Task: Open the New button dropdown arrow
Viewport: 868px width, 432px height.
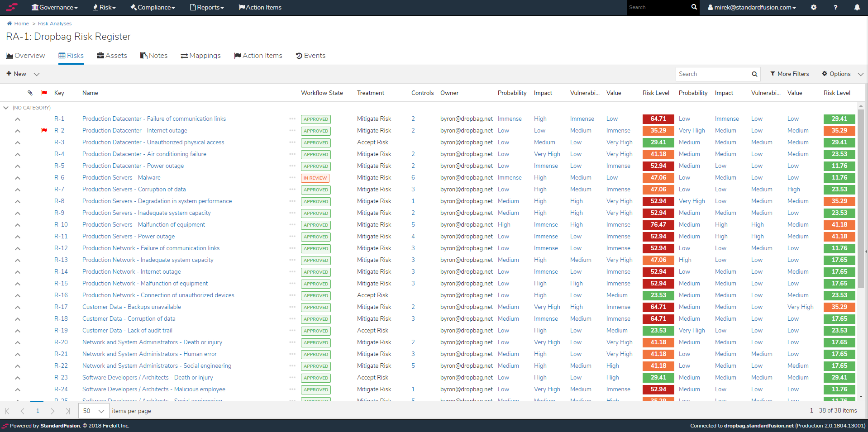Action: (x=37, y=74)
